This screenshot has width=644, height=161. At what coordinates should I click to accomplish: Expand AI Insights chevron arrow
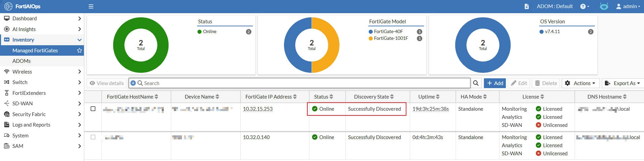(x=80, y=29)
